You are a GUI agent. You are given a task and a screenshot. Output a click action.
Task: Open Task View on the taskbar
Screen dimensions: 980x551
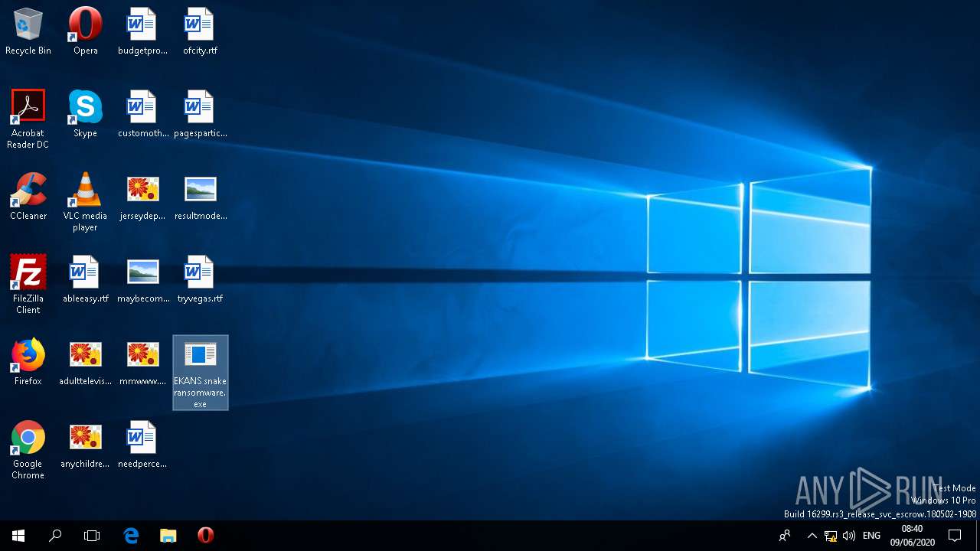pos(92,536)
